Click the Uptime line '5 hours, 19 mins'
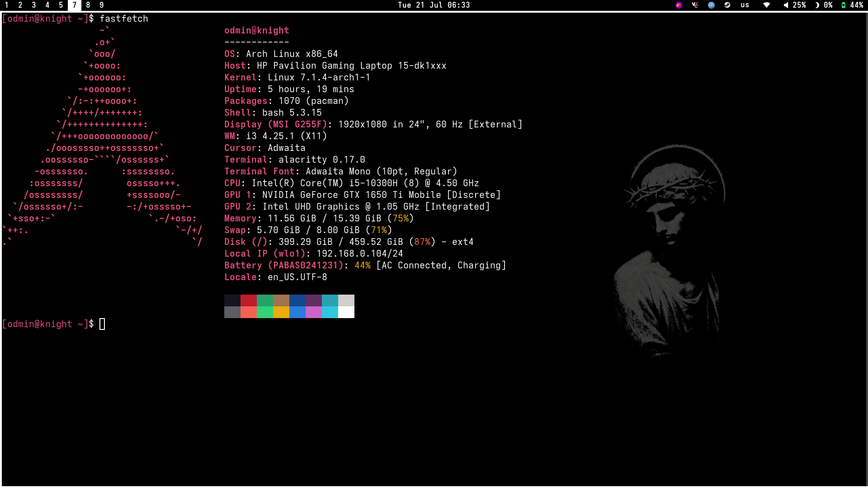The image size is (868, 488). [x=289, y=89]
